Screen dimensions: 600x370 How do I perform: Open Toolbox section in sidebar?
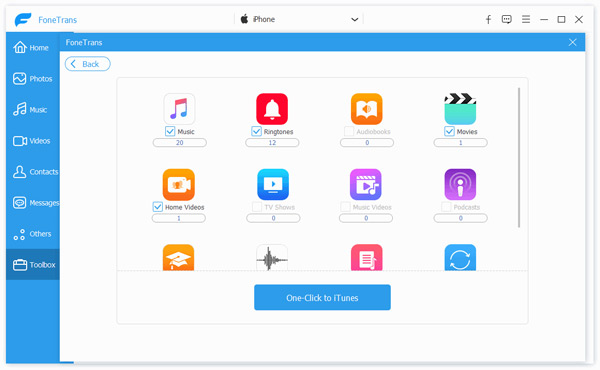[x=33, y=264]
